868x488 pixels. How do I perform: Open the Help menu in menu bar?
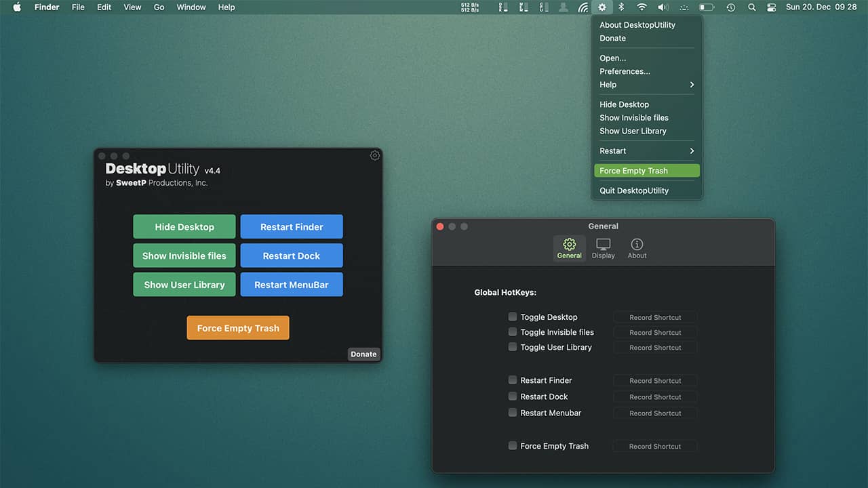(x=226, y=7)
